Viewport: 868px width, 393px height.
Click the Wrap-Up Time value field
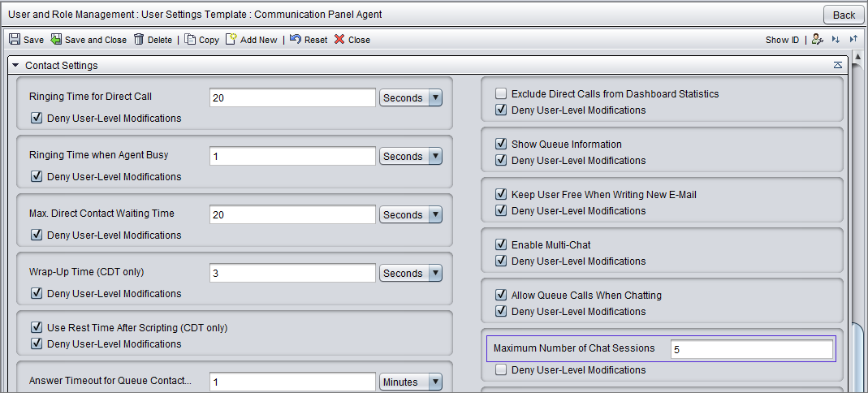click(x=293, y=273)
